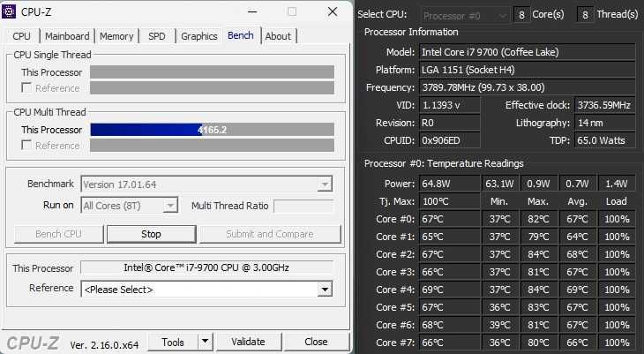Image resolution: width=644 pixels, height=354 pixels.
Task: Click the 63.1W power reading
Action: point(500,184)
